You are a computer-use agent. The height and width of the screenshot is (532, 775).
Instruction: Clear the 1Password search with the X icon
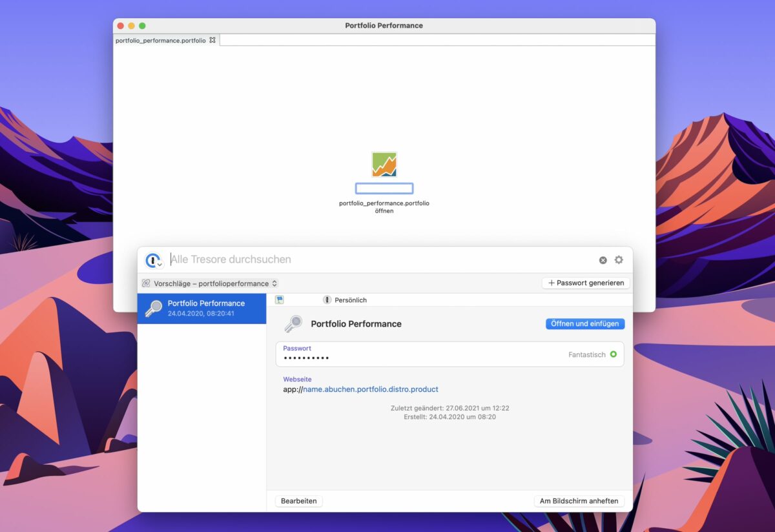pyautogui.click(x=603, y=260)
